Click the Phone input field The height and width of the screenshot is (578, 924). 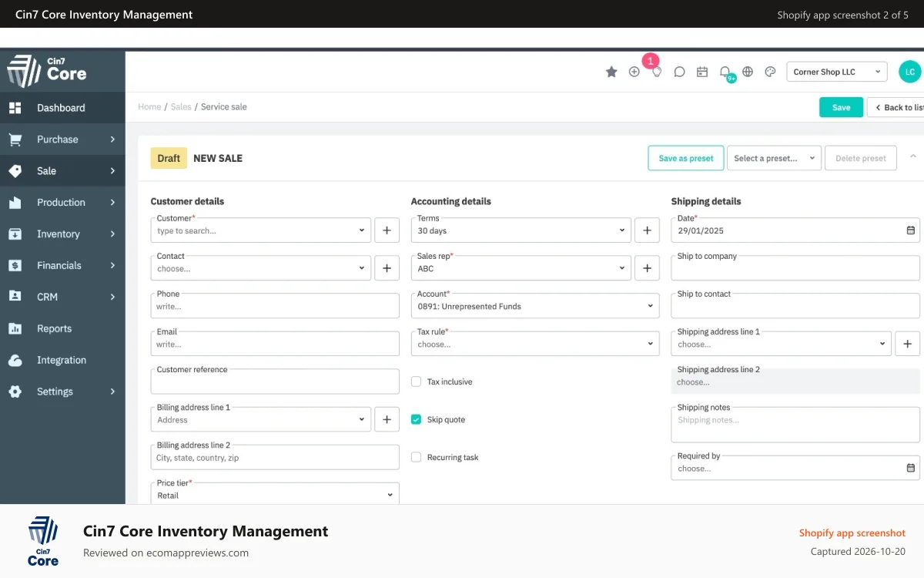275,306
